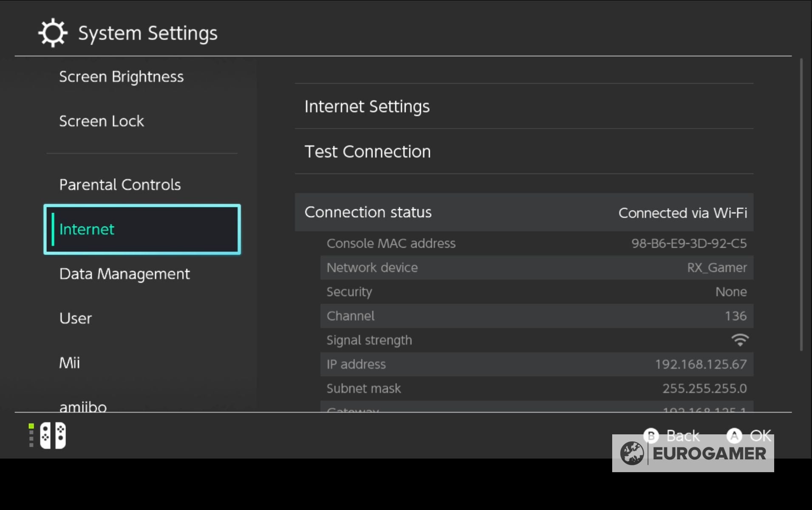Click the Connection status header row
Image resolution: width=812 pixels, height=510 pixels.
tap(524, 212)
